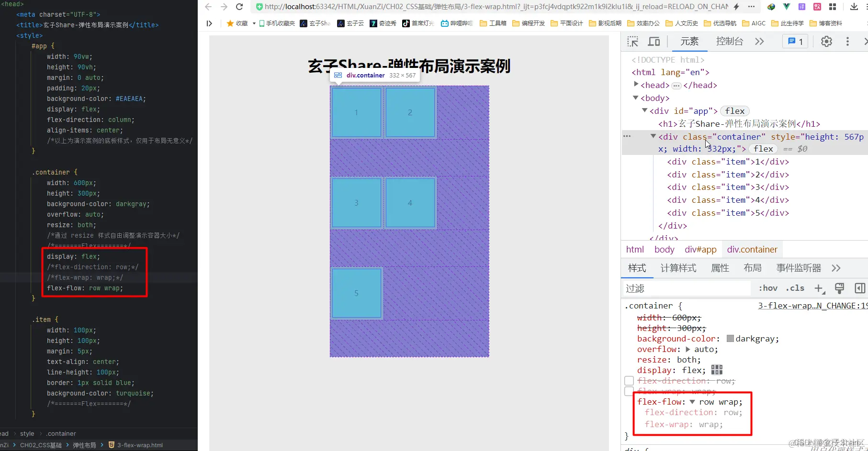
Task: Collapse the flex-flow shorthand triangle
Action: pos(692,402)
